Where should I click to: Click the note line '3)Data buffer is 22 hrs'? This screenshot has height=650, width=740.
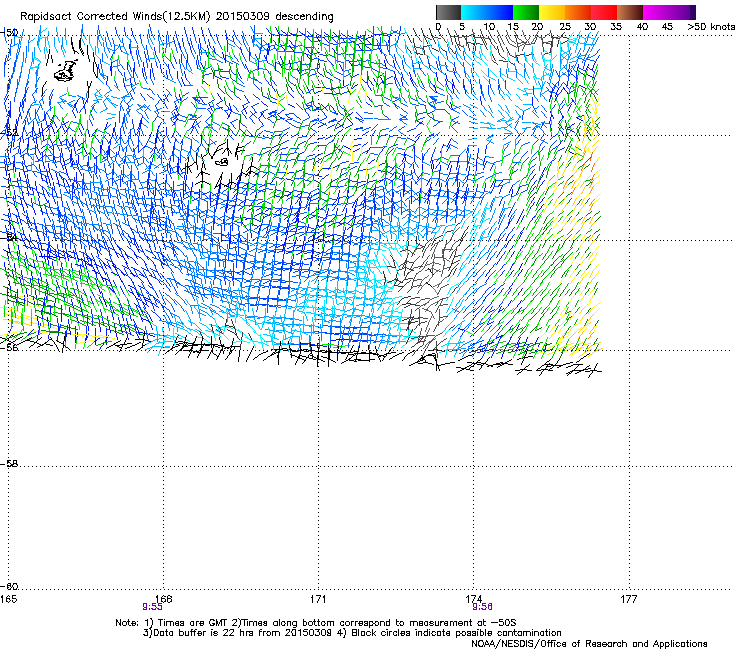352,633
